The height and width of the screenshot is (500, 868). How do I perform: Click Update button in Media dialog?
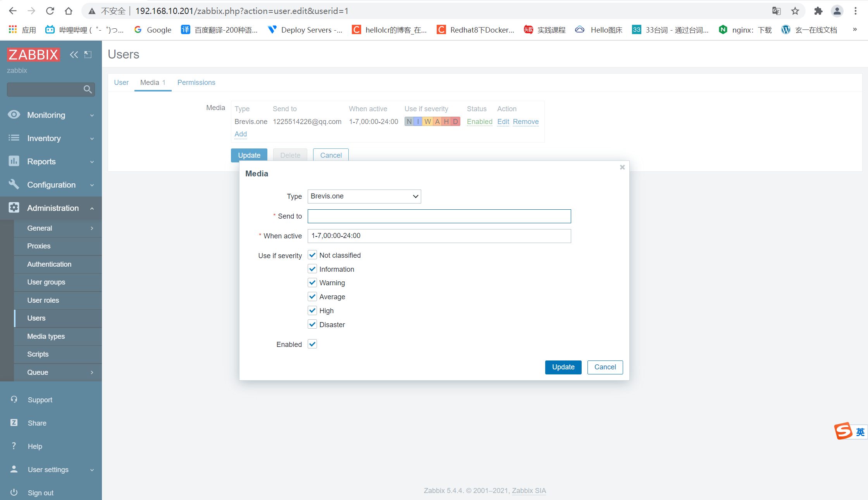coord(563,367)
